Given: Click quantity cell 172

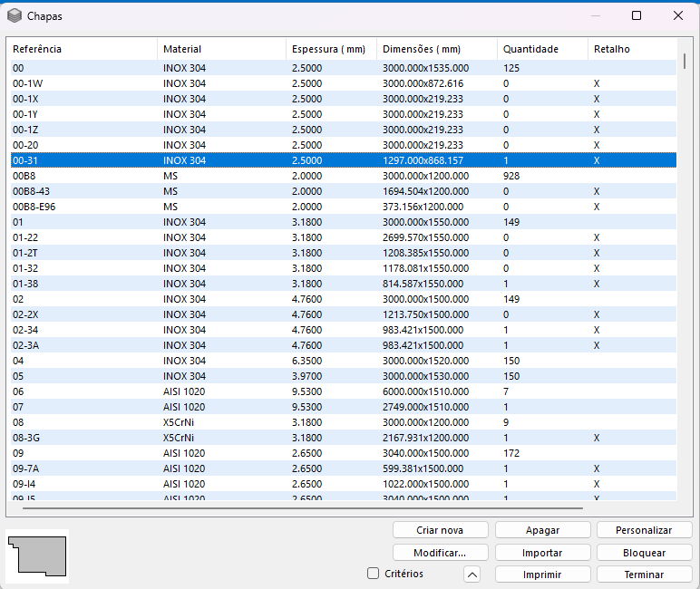Looking at the screenshot, I should (x=511, y=453).
